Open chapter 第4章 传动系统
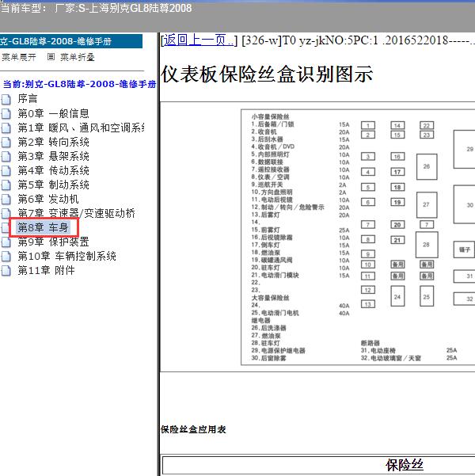This screenshot has width=475, height=476. click(53, 170)
